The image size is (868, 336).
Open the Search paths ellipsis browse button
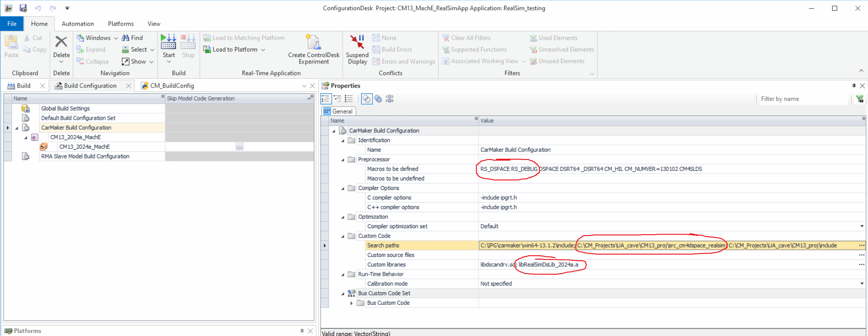[862, 245]
